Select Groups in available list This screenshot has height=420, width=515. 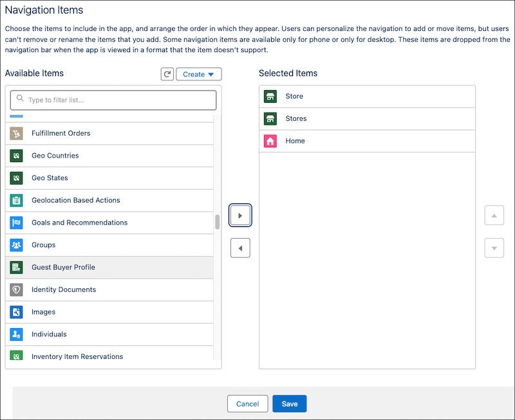pos(109,245)
